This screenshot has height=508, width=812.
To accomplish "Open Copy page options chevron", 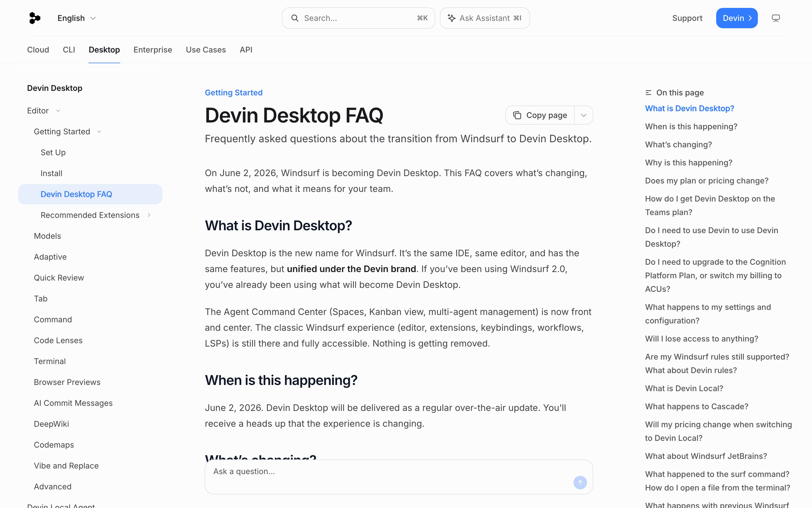I will (584, 115).
